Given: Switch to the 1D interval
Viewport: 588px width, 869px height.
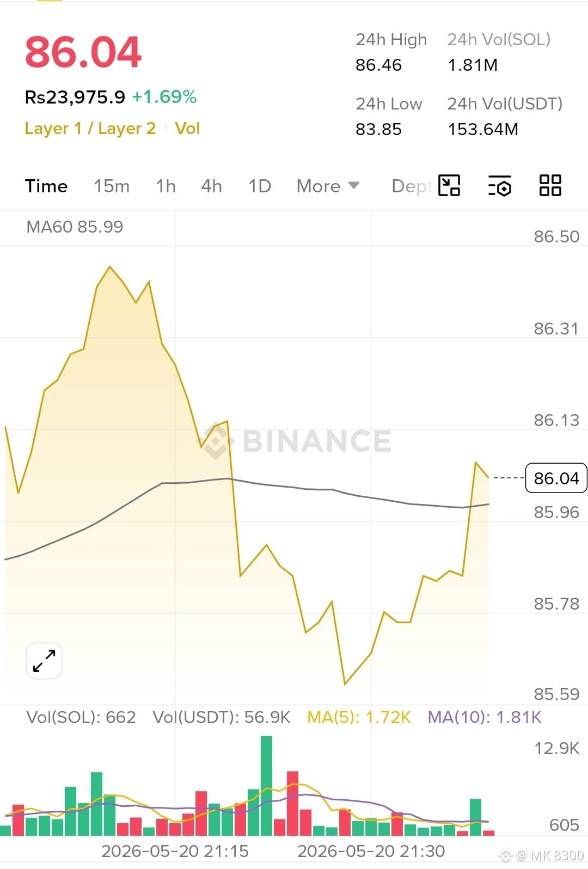Looking at the screenshot, I should (260, 186).
